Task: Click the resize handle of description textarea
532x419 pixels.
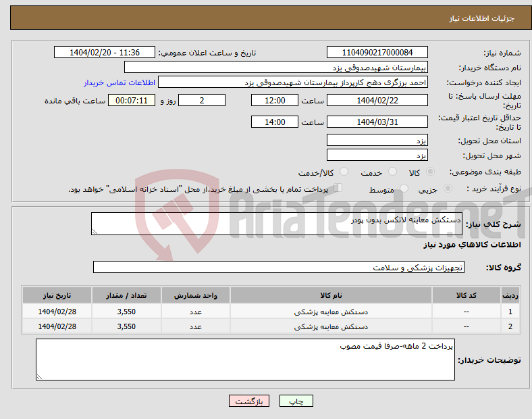Action: click(x=95, y=232)
